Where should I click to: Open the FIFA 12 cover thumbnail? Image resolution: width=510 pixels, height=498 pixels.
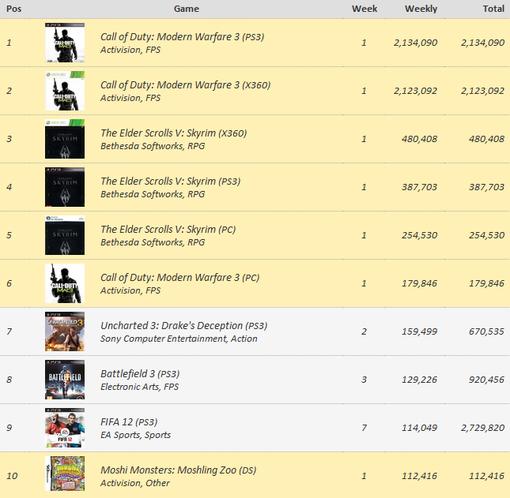coord(65,428)
